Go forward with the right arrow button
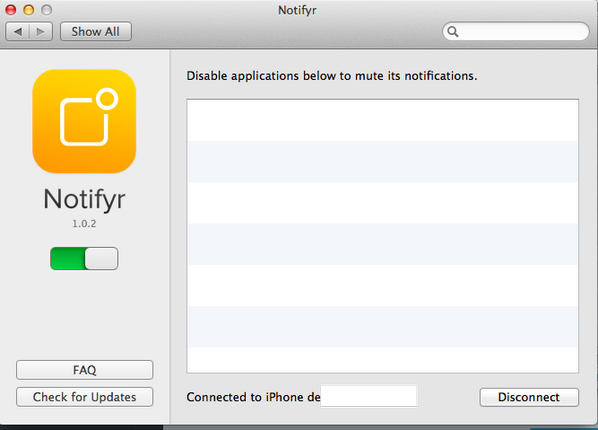 point(41,32)
